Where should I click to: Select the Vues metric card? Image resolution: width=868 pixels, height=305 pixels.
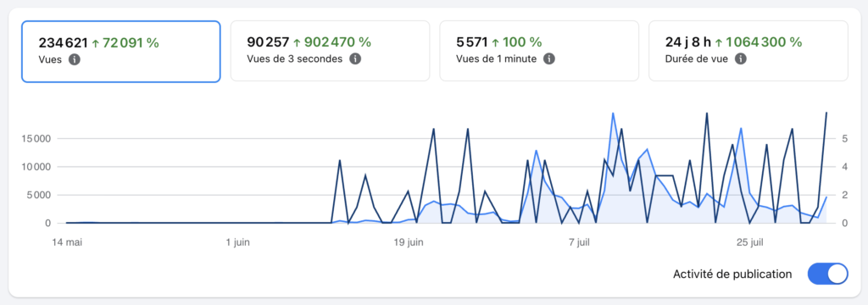point(120,52)
